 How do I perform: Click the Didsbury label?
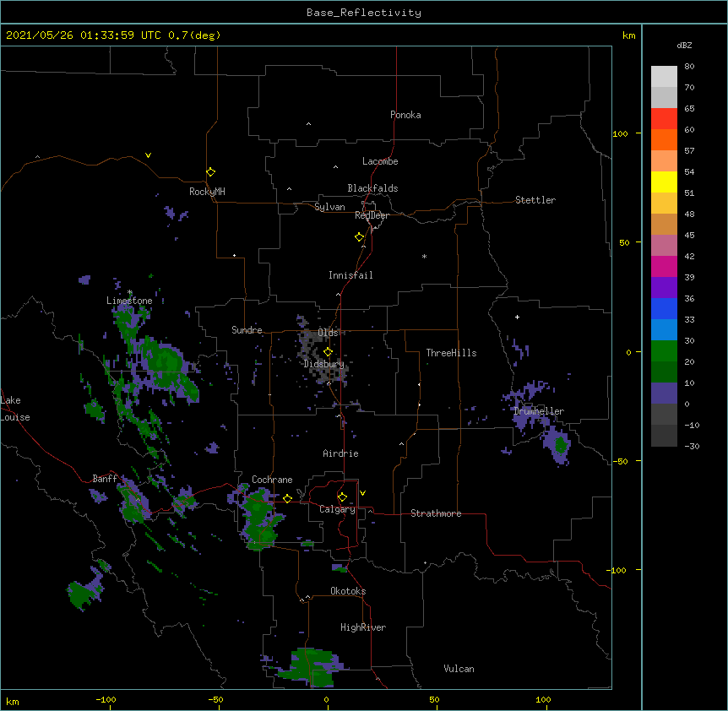[323, 364]
